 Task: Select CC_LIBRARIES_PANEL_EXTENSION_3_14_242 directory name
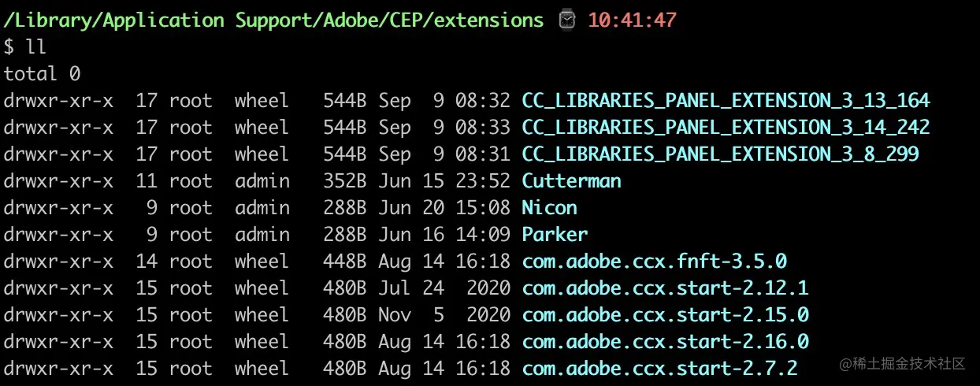[726, 128]
